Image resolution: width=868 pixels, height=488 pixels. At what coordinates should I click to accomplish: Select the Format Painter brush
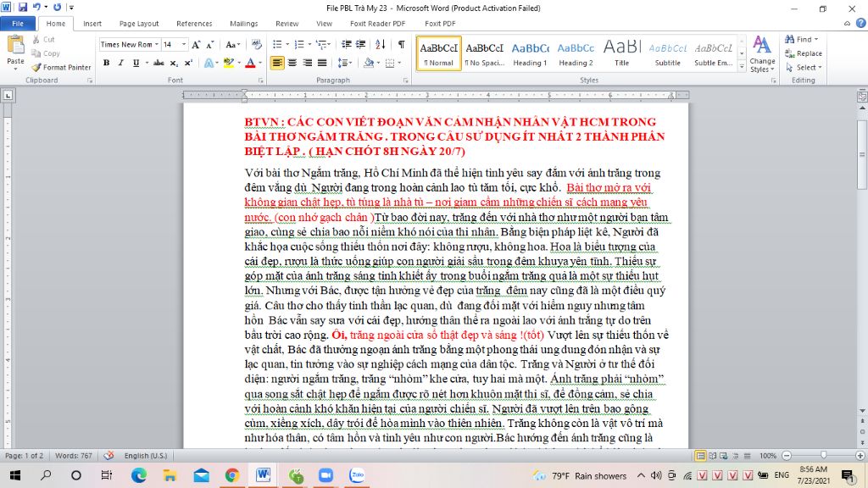tap(61, 67)
